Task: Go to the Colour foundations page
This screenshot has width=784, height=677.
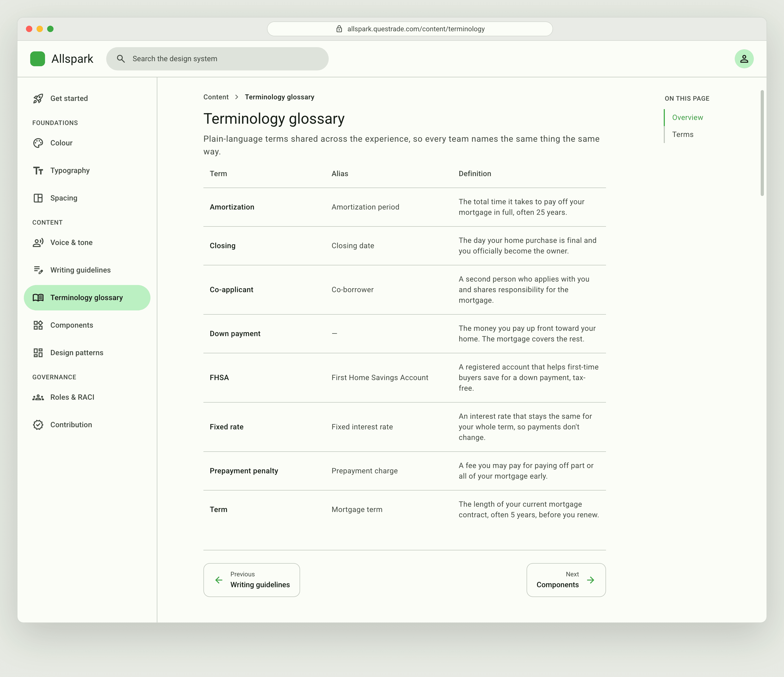Action: tap(87, 143)
